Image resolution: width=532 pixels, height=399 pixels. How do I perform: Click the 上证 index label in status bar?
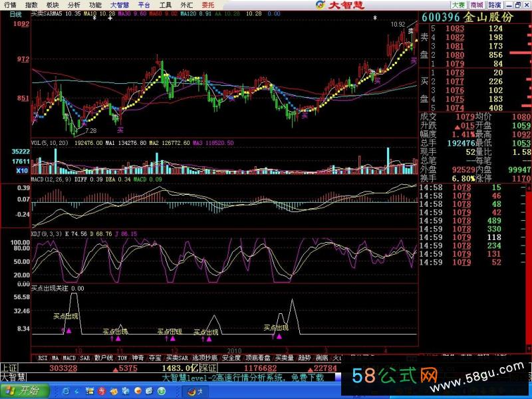click(8, 368)
